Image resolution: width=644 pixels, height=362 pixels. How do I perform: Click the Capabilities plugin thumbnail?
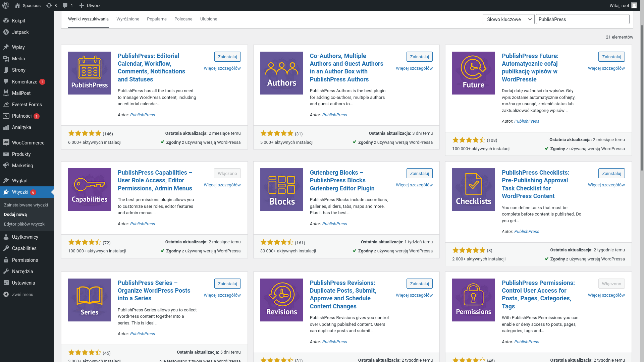90,190
